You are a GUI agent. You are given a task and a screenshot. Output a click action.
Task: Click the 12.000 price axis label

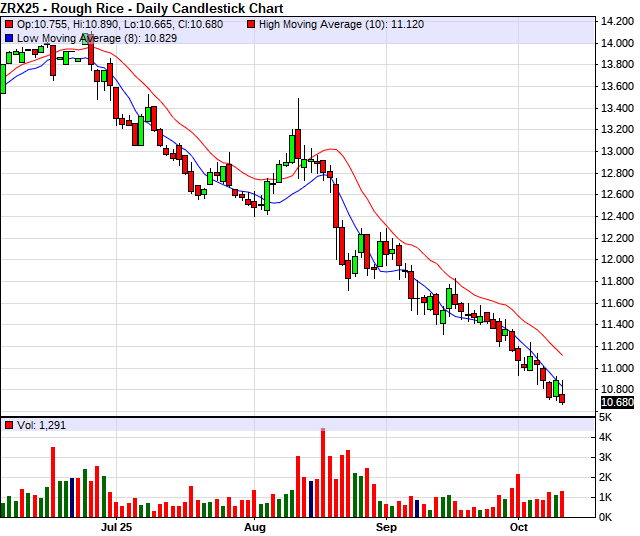[x=617, y=260]
